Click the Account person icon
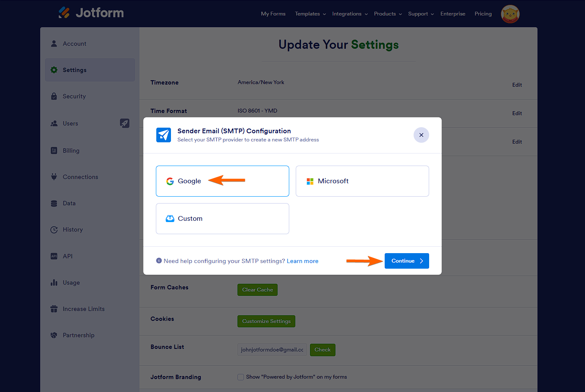The image size is (585, 392). 54,44
